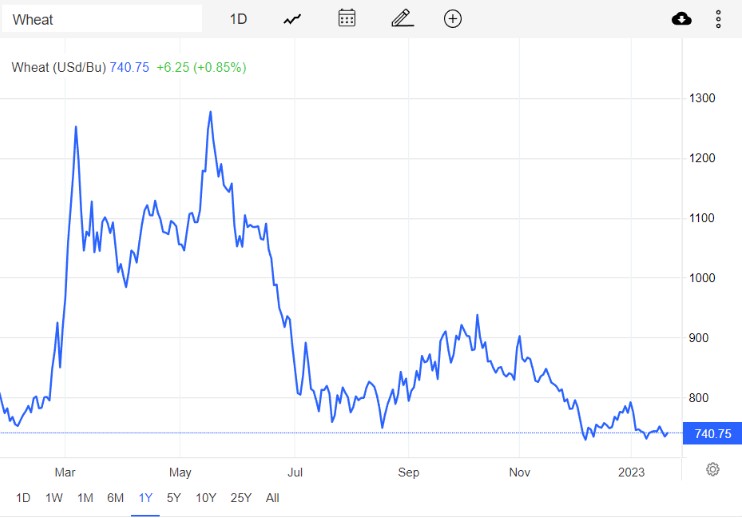Open the line chart type icon
Viewport: 742px width, 518px height.
click(x=292, y=19)
